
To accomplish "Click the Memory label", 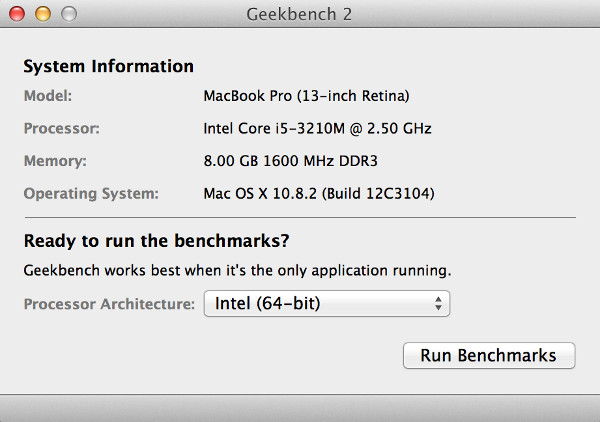I will click(56, 161).
